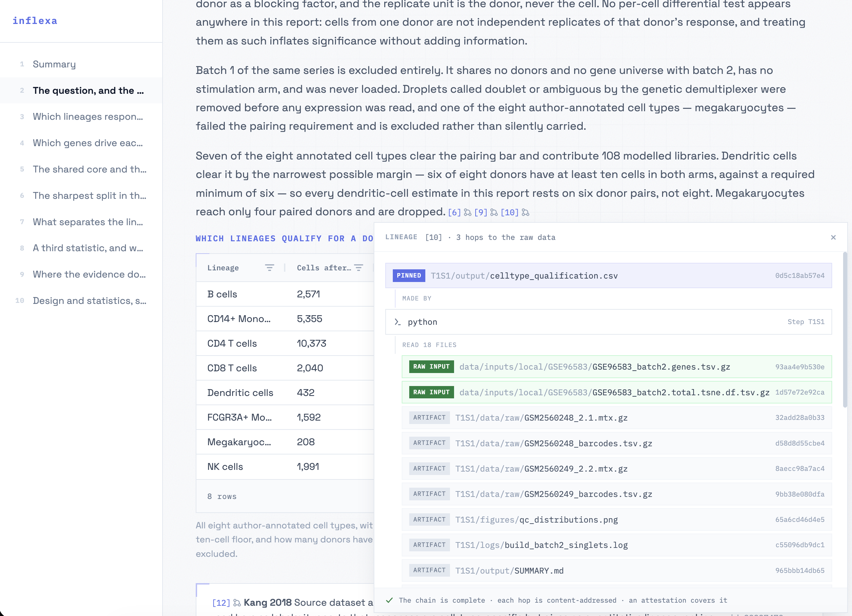Image resolution: width=852 pixels, height=616 pixels.
Task: Select artifact GSM2560249_barcodes.tsv.gz
Action: [x=617, y=494]
